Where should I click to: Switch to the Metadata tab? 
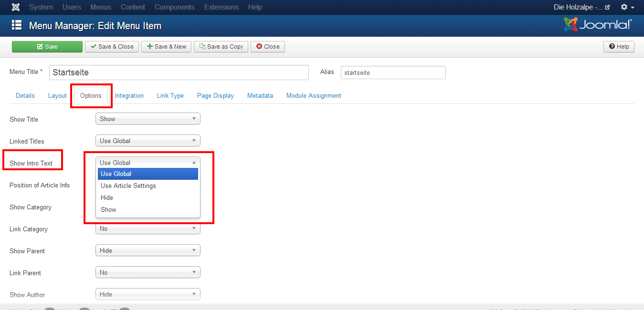coord(260,95)
